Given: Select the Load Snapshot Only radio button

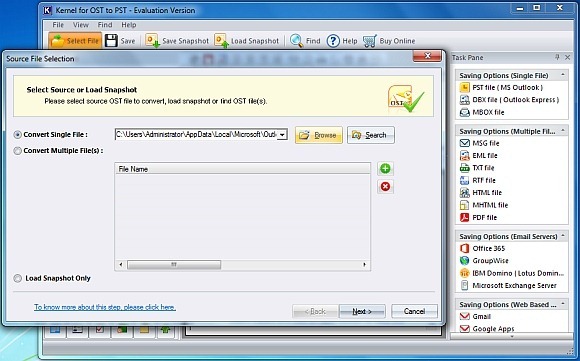Looking at the screenshot, I should pos(17,279).
